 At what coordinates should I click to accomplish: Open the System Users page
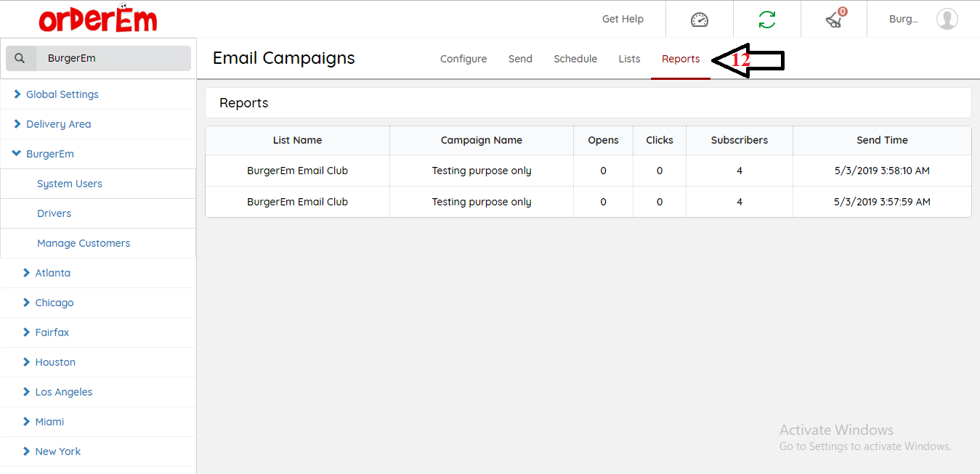(x=70, y=184)
